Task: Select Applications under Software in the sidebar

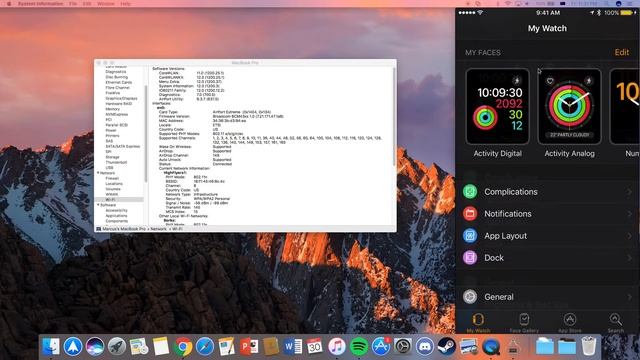Action: [x=116, y=216]
